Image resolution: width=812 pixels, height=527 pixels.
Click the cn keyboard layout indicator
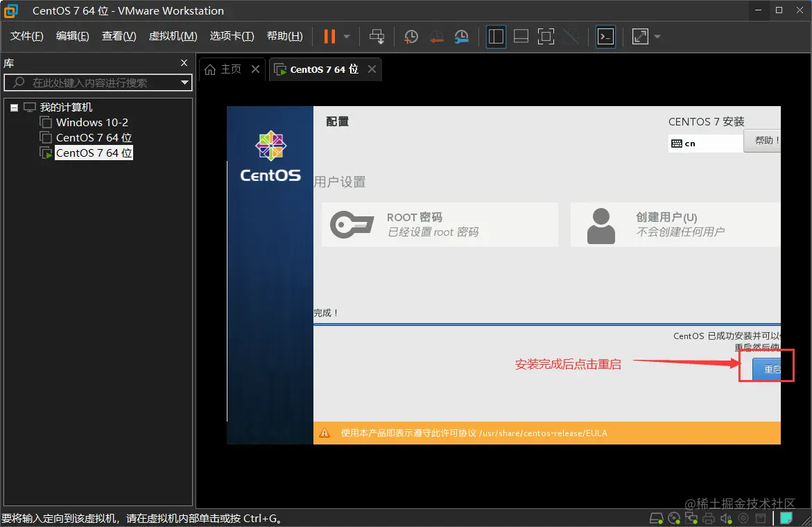pyautogui.click(x=705, y=144)
